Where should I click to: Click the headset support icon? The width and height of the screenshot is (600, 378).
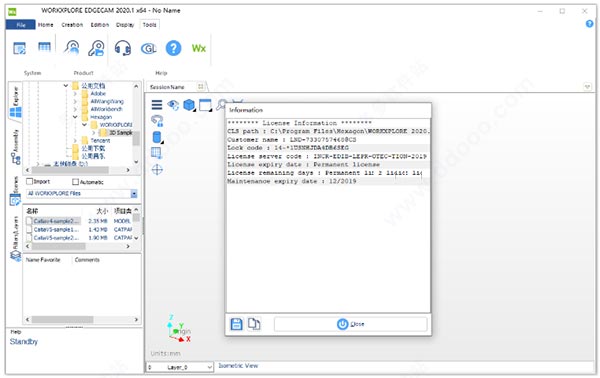[x=123, y=48]
